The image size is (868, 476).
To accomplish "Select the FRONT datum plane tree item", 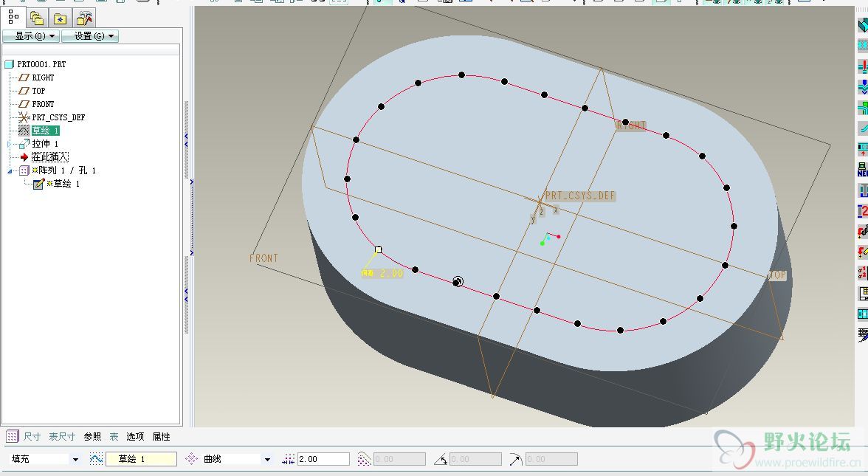I will (43, 104).
